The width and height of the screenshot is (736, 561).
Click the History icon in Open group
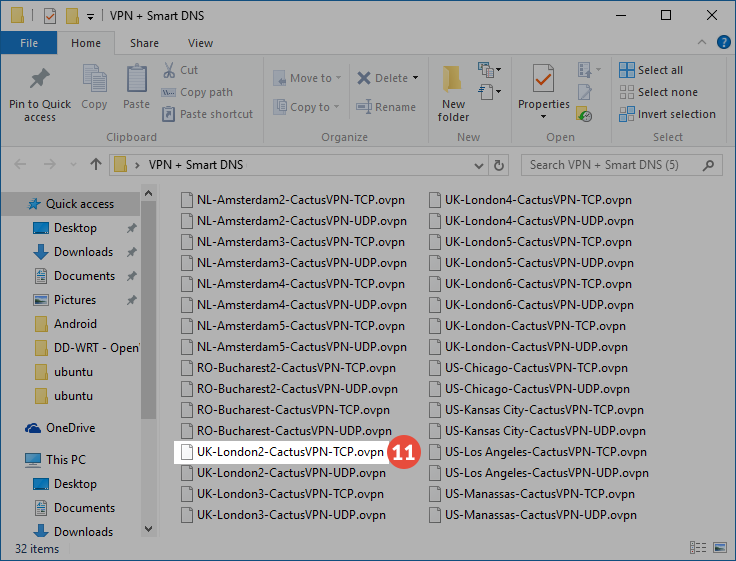click(x=584, y=114)
